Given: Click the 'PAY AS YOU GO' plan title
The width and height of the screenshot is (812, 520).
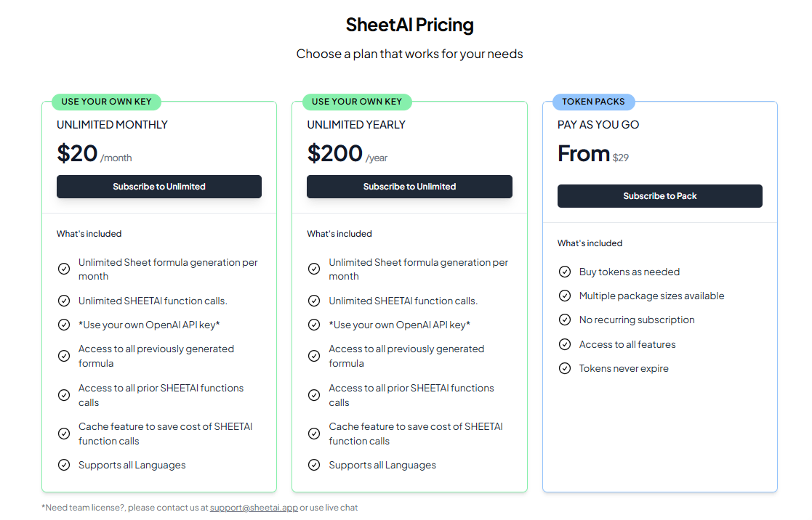Looking at the screenshot, I should tap(598, 125).
